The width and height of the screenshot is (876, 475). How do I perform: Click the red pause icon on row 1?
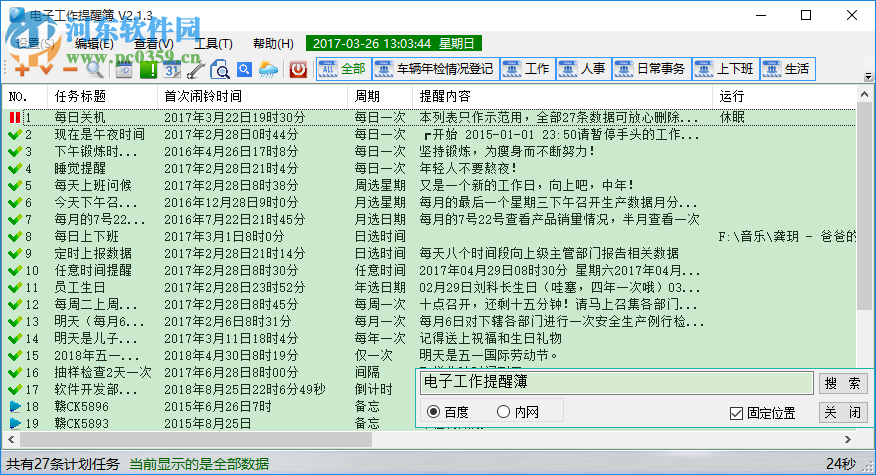(x=15, y=117)
